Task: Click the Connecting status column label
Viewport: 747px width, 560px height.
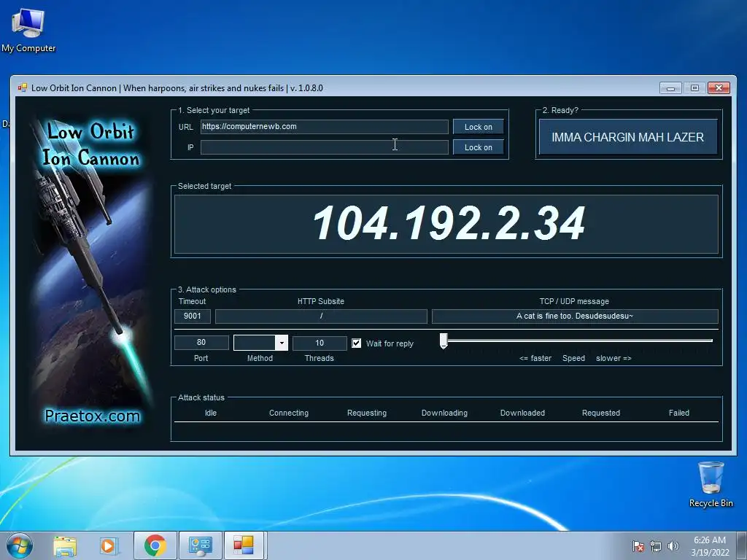Action: point(289,413)
